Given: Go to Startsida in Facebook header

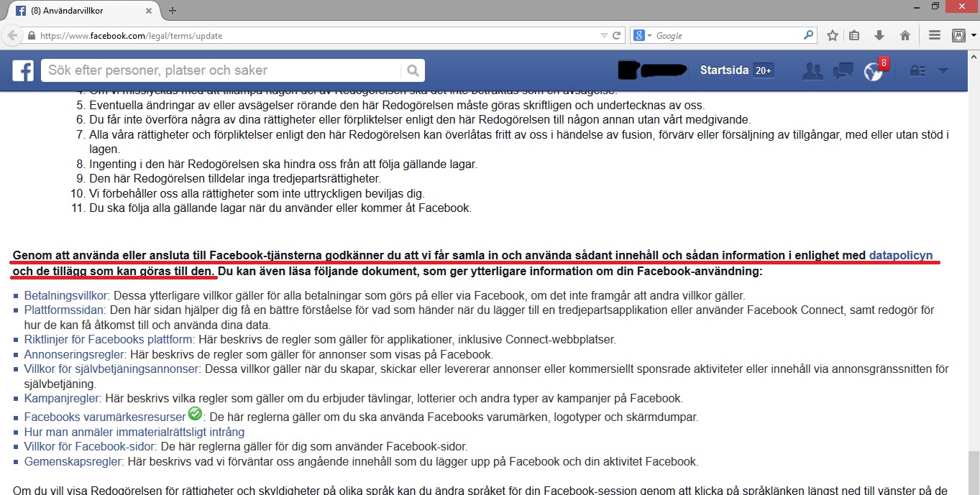Looking at the screenshot, I should (725, 70).
